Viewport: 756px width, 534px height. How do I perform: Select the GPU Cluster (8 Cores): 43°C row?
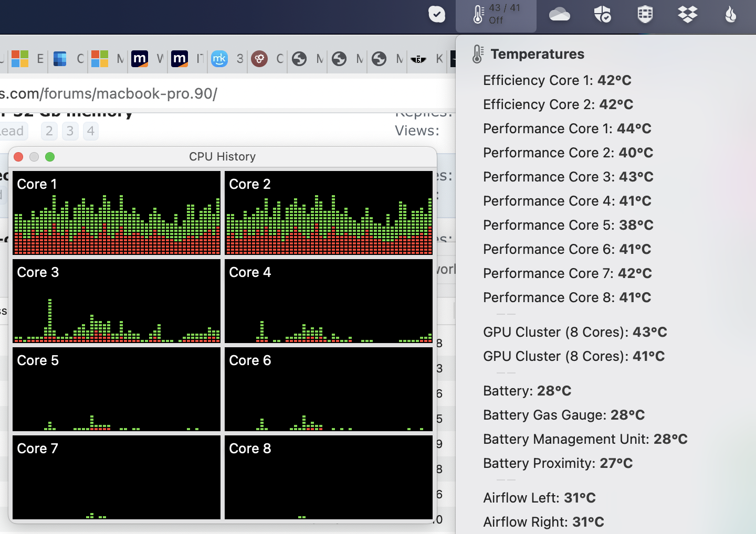[x=606, y=332]
